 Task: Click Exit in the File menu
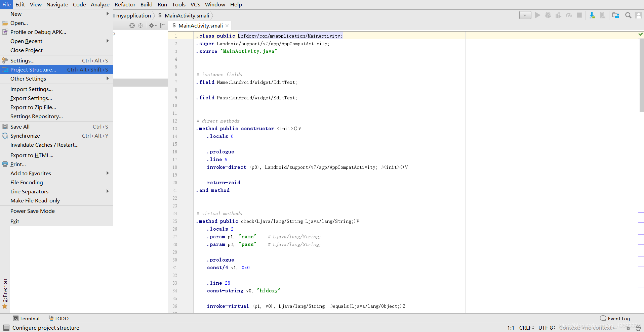[56, 221]
